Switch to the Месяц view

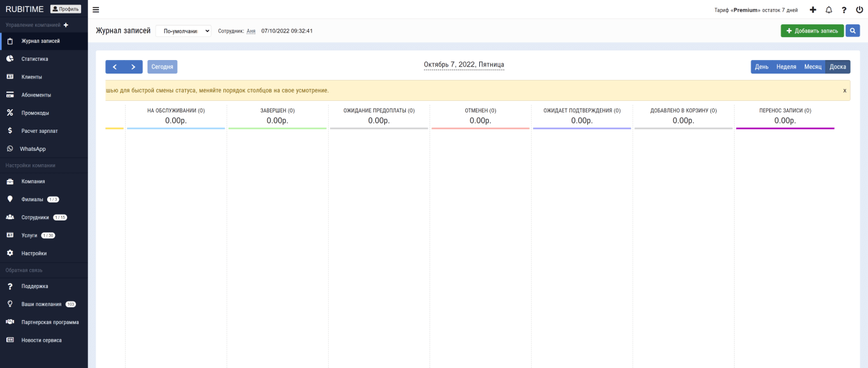[x=812, y=67]
